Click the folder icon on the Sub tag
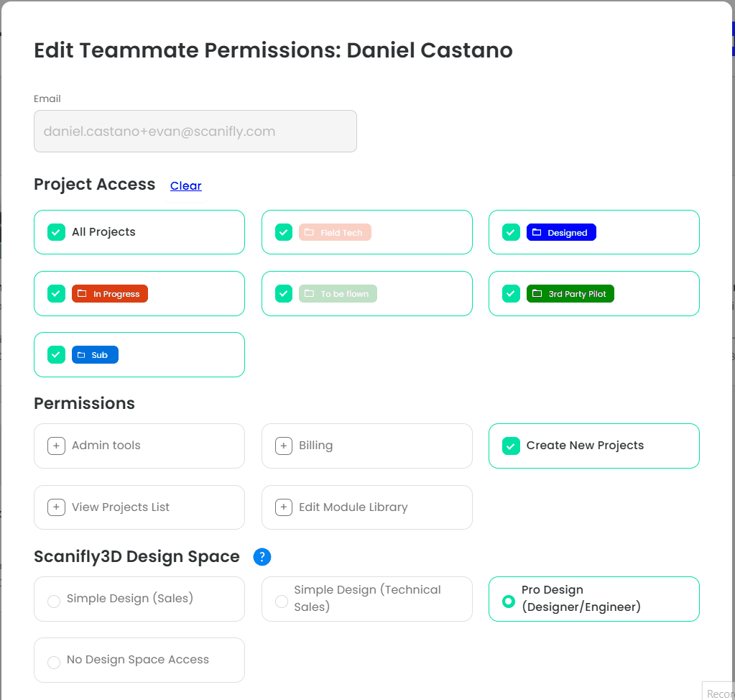The image size is (735, 700). click(80, 354)
